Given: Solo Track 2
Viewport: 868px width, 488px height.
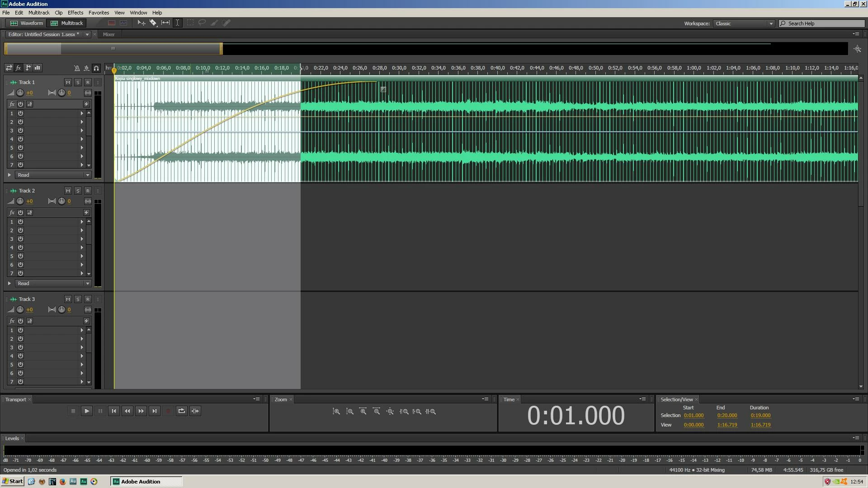Looking at the screenshot, I should pyautogui.click(x=78, y=191).
